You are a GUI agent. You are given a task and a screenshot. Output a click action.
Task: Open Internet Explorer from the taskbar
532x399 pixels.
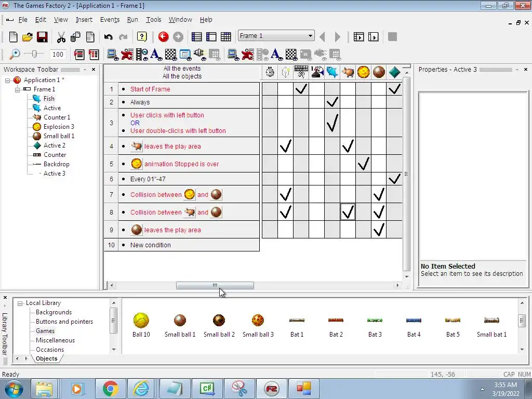click(141, 389)
